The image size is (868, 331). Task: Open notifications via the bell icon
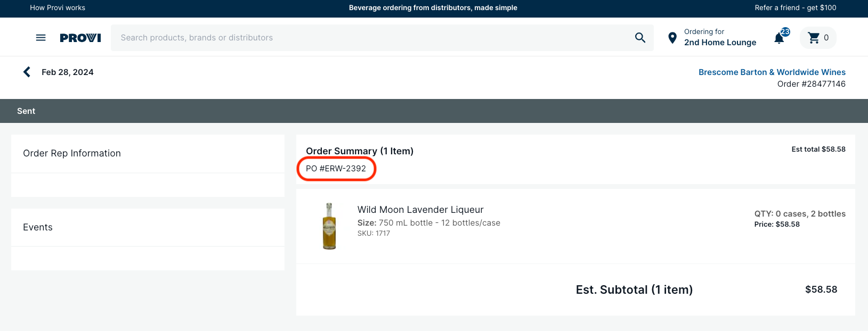[778, 38]
